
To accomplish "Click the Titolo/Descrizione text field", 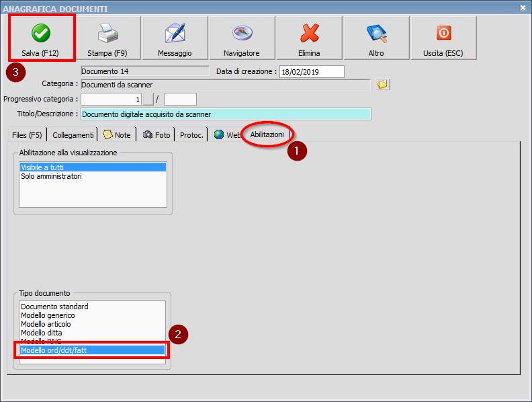I will 225,114.
